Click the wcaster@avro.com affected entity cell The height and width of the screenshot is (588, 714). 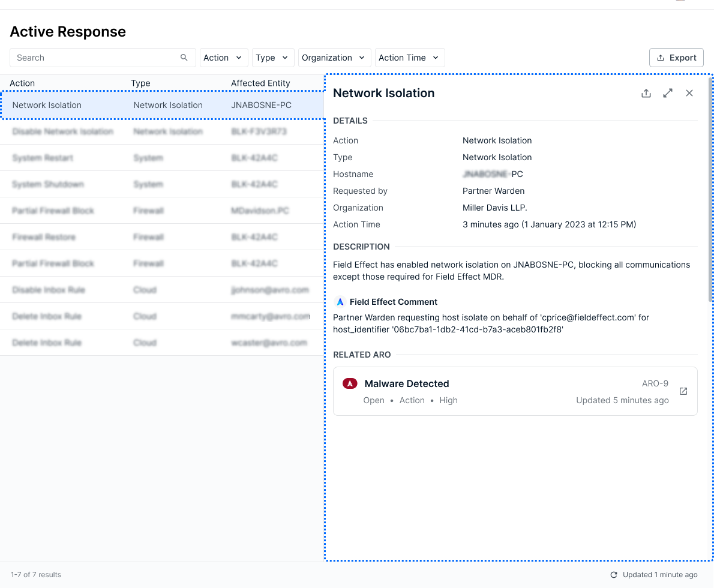tap(269, 343)
